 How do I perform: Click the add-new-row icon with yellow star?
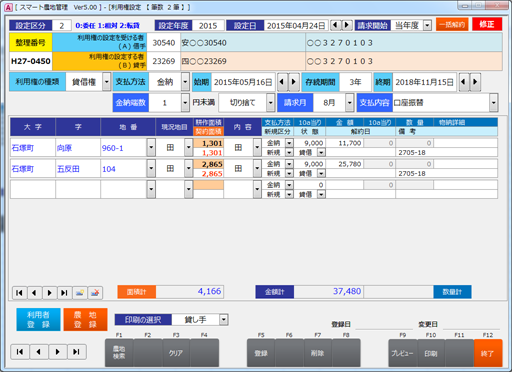click(80, 293)
